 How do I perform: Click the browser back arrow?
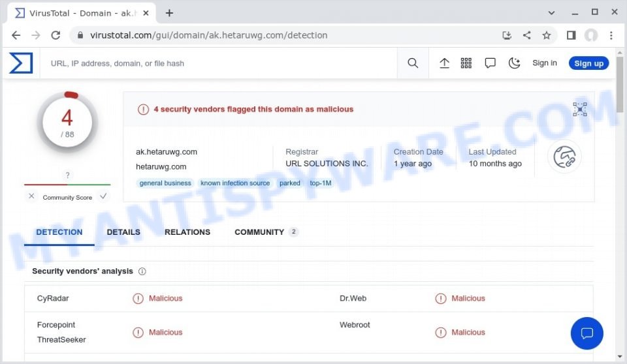pyautogui.click(x=16, y=35)
